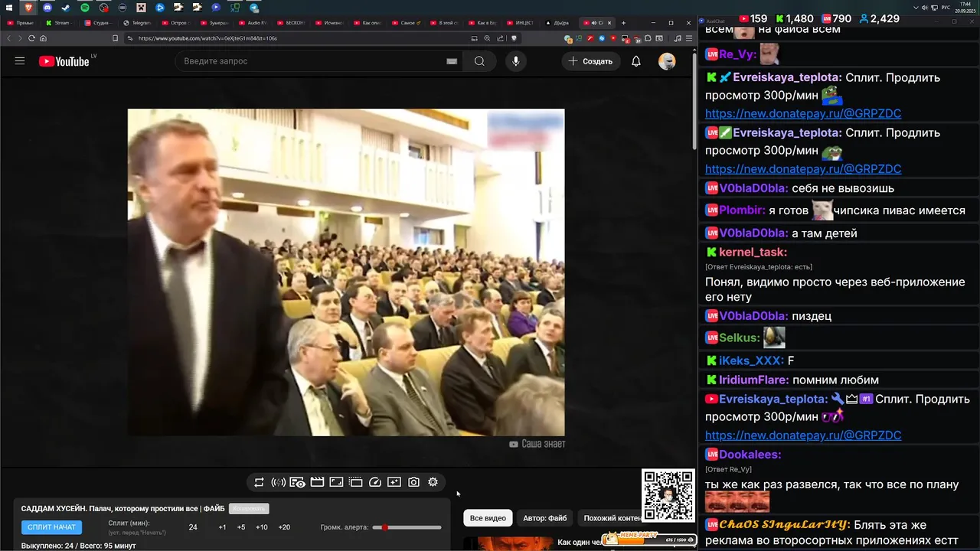Click username Dookalees in chat
980x551 pixels.
(x=750, y=455)
